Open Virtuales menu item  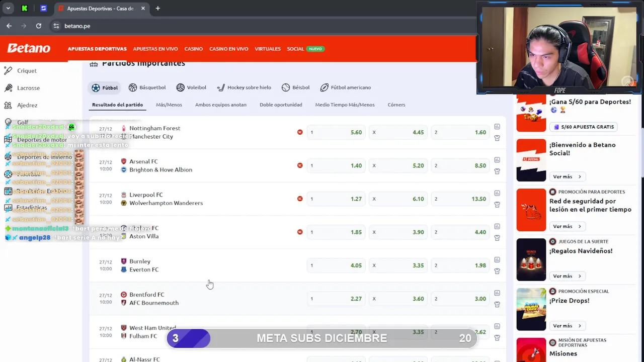point(268,49)
